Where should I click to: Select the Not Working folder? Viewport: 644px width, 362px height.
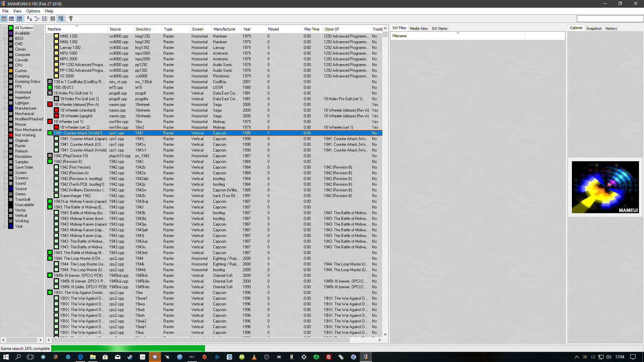tap(25, 135)
